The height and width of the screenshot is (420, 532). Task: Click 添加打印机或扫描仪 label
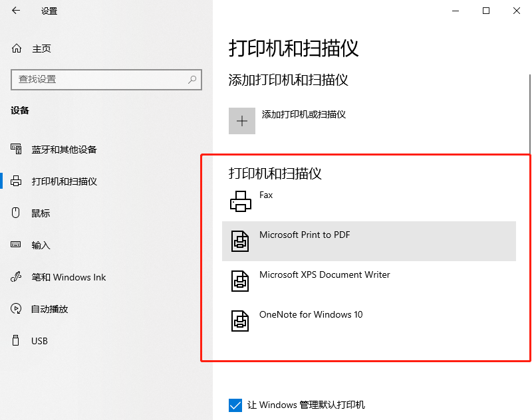[304, 114]
